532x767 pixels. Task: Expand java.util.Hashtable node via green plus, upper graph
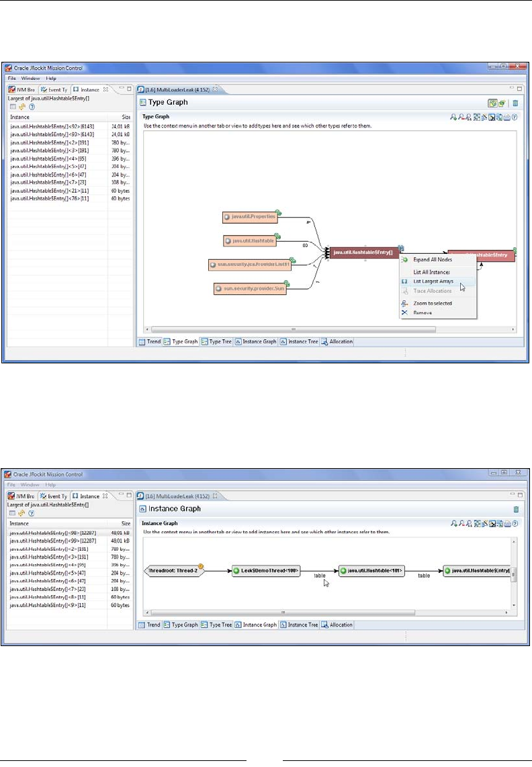click(277, 236)
